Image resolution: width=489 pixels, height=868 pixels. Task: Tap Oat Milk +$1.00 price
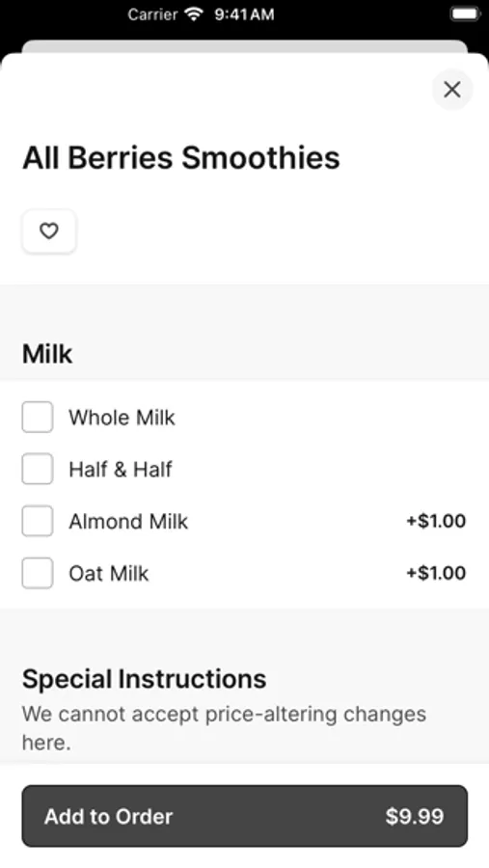coord(436,573)
